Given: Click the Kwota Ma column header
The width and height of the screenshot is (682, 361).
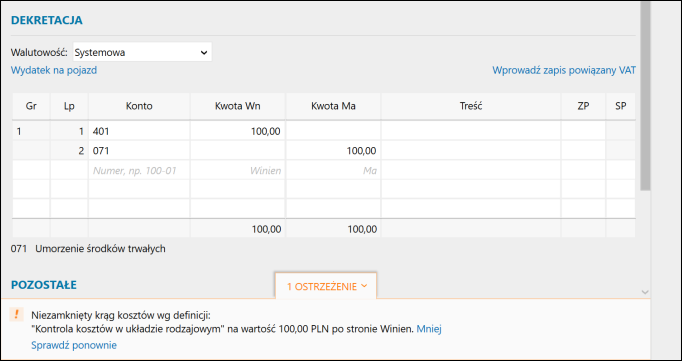Looking at the screenshot, I should (x=334, y=106).
